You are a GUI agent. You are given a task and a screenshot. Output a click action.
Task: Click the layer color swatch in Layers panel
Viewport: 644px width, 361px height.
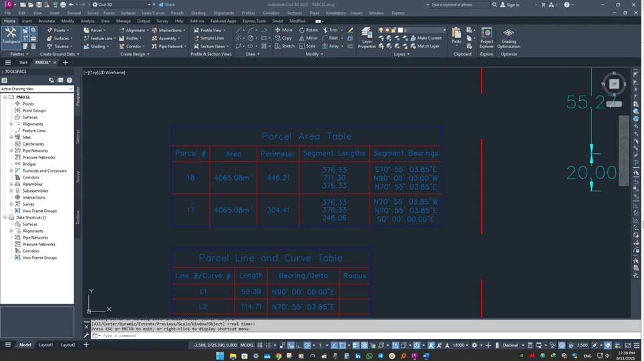401,30
